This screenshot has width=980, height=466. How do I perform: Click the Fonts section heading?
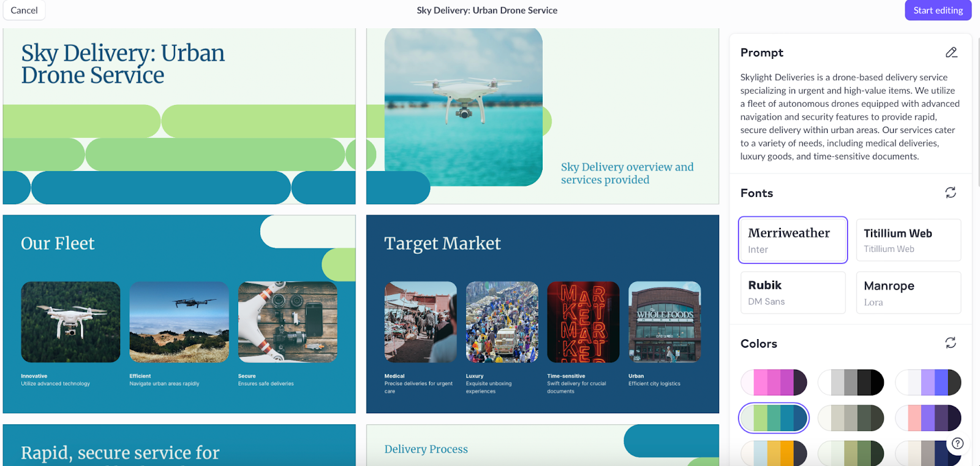click(756, 193)
